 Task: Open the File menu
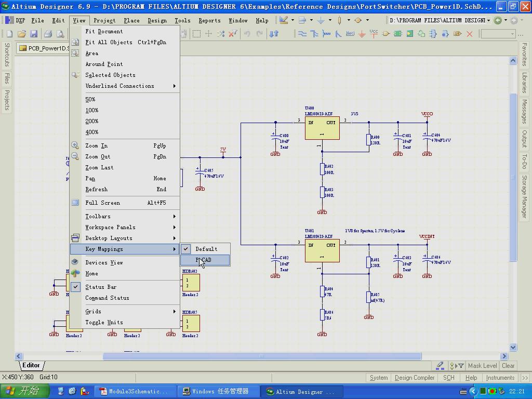(x=37, y=20)
